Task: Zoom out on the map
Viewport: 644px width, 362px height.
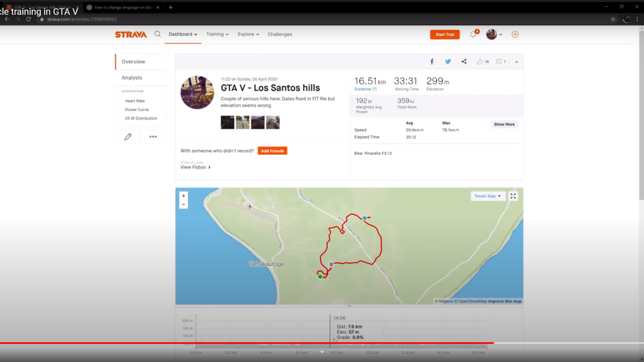Action: tap(184, 204)
